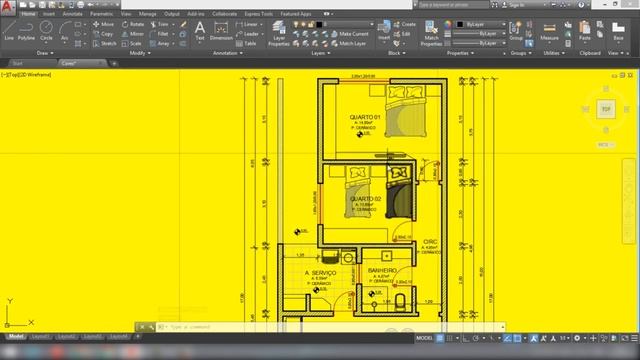The width and height of the screenshot is (640, 360).
Task: Select the Arc tool
Action: 64,31
